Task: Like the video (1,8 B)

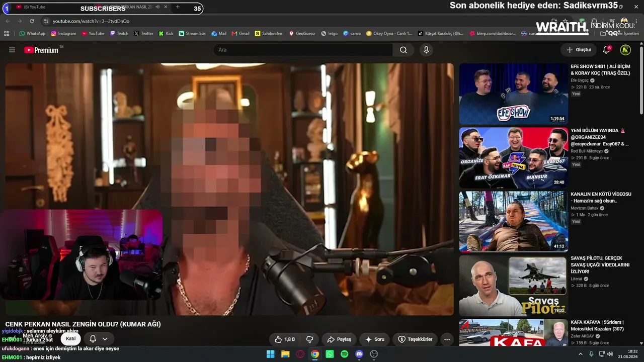Action: (285, 339)
